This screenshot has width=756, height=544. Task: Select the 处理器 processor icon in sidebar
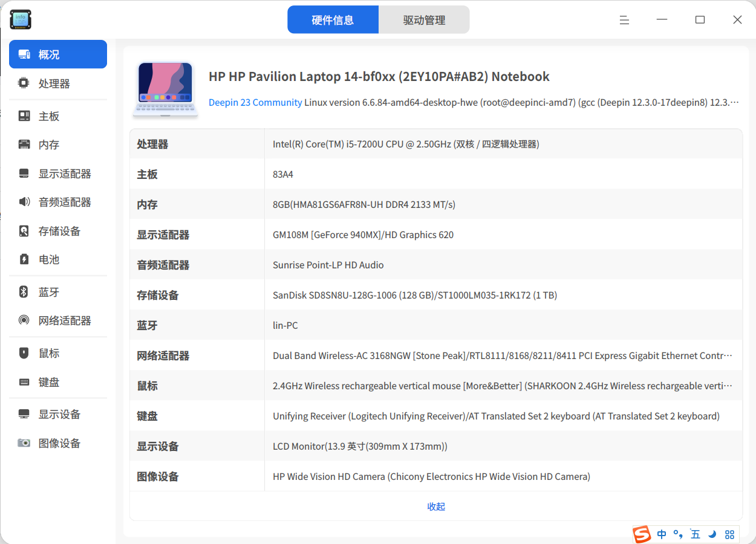pos(24,83)
